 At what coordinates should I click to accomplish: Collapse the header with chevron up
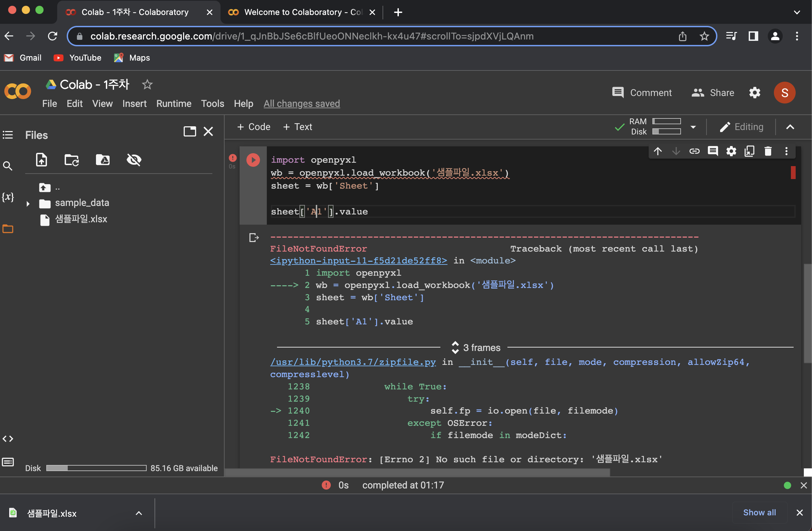[x=790, y=127]
